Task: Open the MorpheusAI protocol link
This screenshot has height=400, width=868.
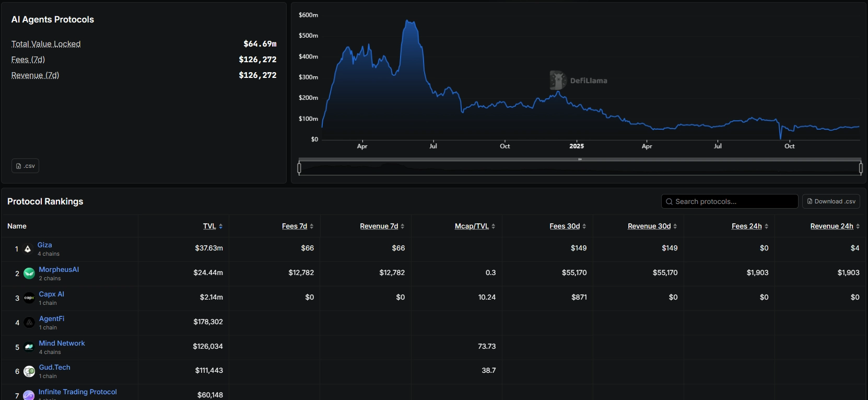Action: [x=59, y=269]
